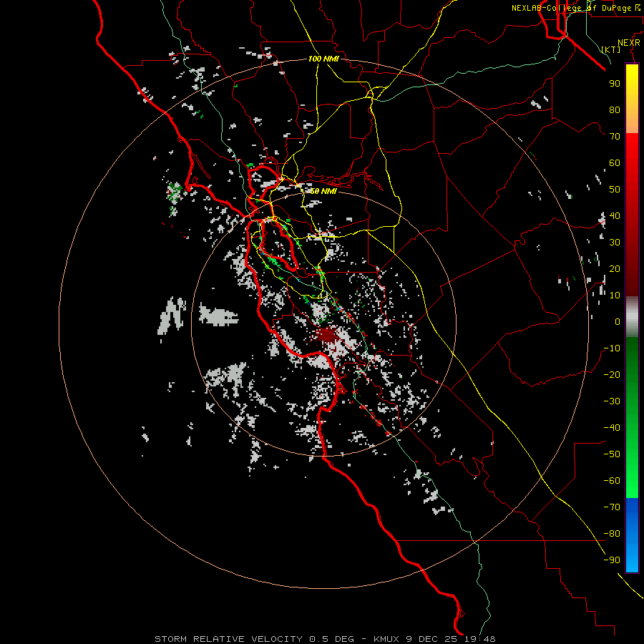The height and width of the screenshot is (644, 644).
Task: Click the 10 value on velocity scale
Action: click(x=615, y=296)
